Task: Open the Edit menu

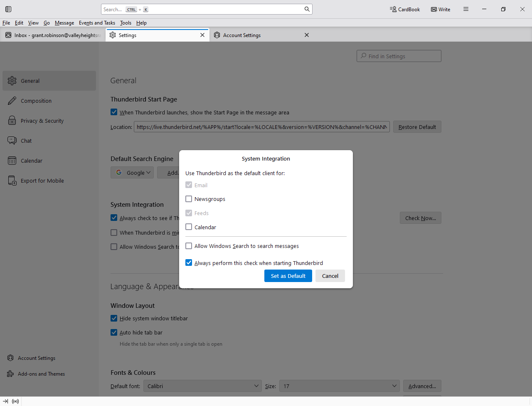Action: tap(19, 23)
